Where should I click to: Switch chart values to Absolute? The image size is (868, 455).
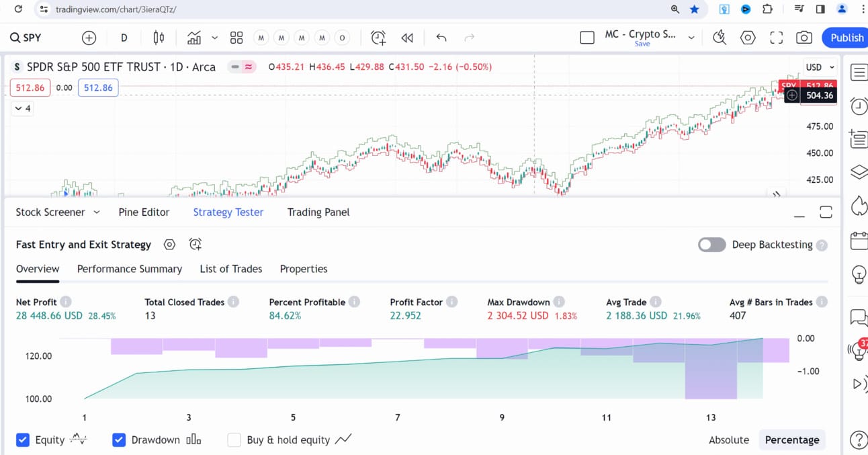729,440
